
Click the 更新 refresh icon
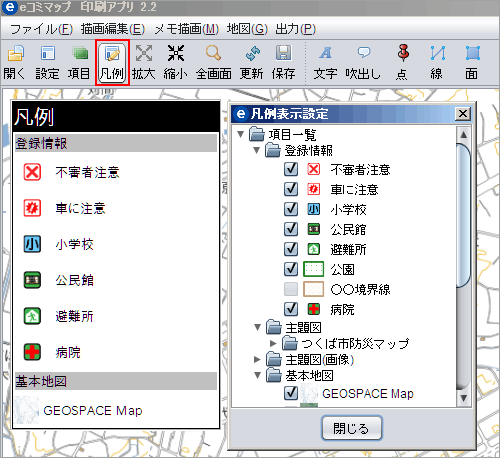[252, 53]
